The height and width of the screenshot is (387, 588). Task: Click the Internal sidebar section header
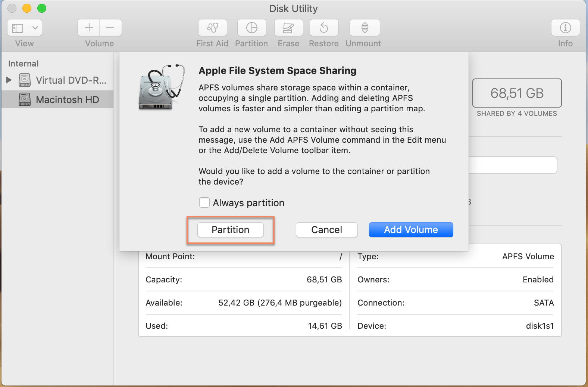click(24, 64)
